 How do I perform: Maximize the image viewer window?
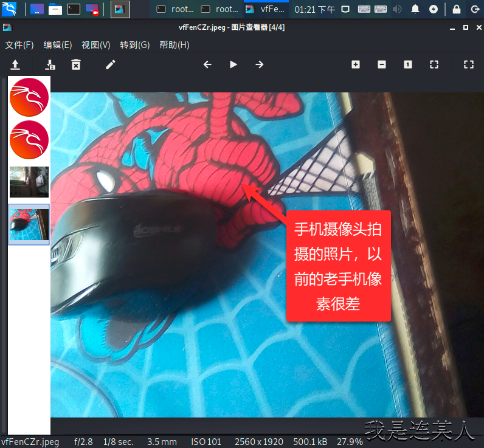click(466, 27)
